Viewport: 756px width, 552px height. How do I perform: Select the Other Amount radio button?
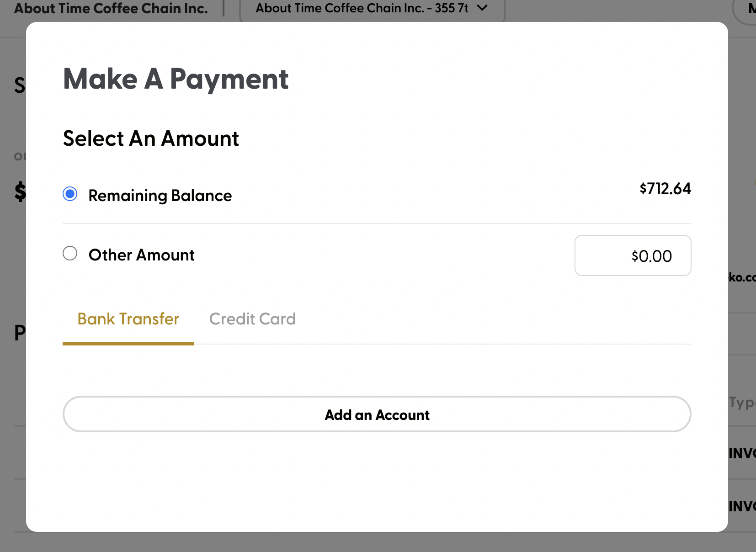click(x=70, y=254)
